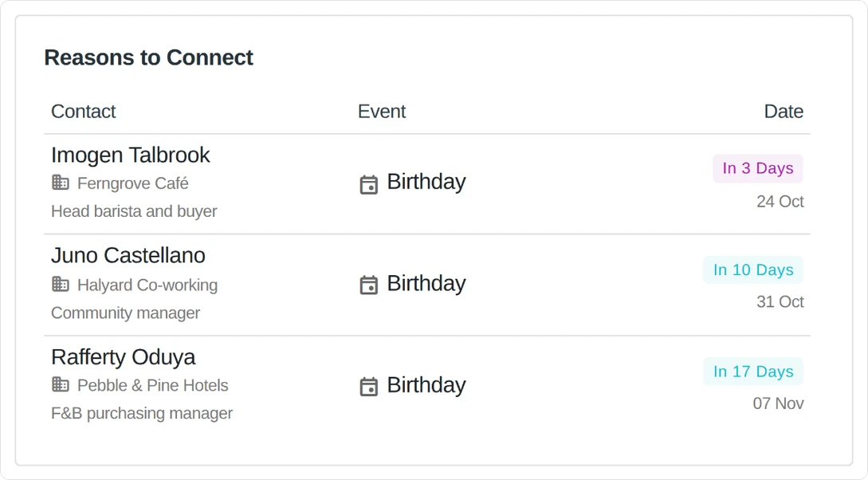Click calendar icon in Rafferty Oduya's birthday row
The width and height of the screenshot is (868, 480).
[369, 387]
